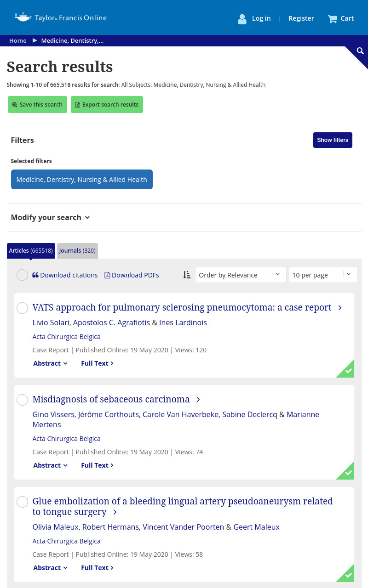
Task: Toggle the select-all articles checkbox
Action: [22, 275]
